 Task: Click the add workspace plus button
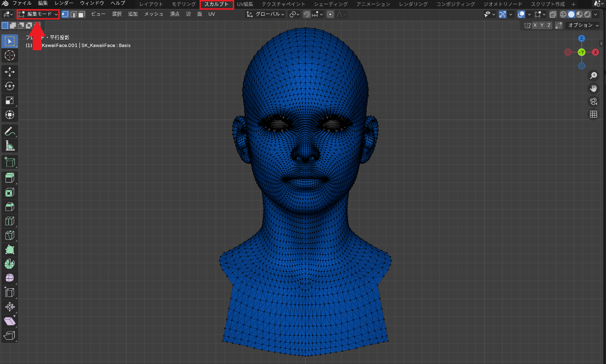574,4
